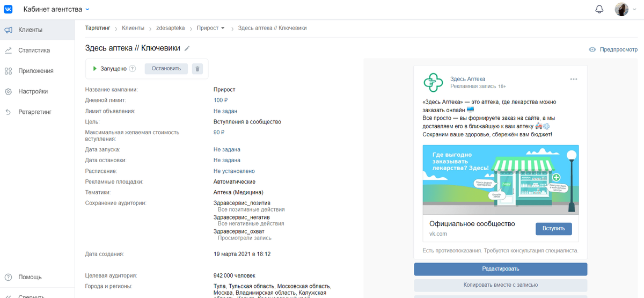
Task: Click Аптека (Медицина) topic value
Action: coord(238,192)
